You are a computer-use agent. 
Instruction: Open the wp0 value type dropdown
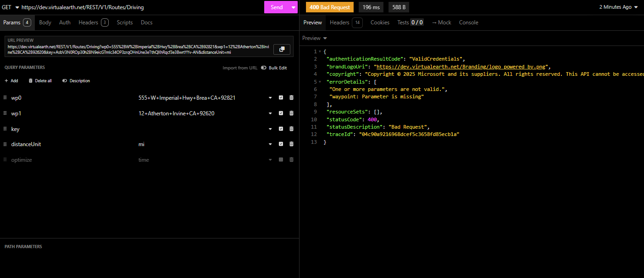270,97
